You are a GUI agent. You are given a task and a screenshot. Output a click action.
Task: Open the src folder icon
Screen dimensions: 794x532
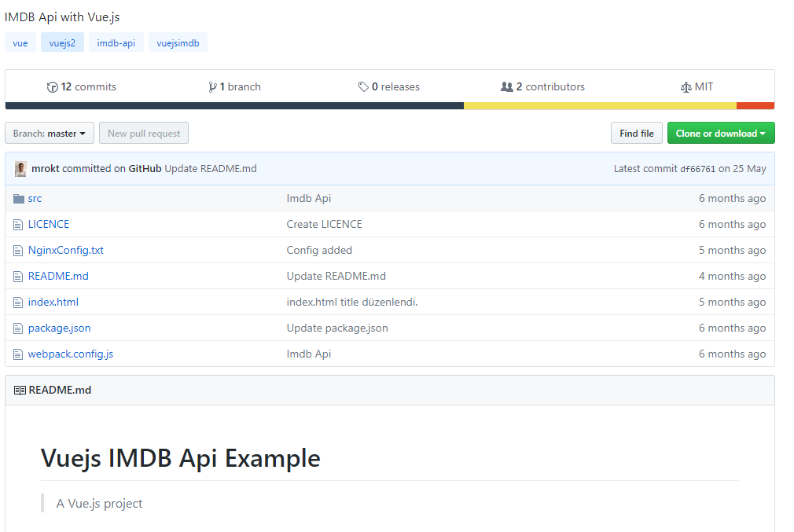click(x=17, y=198)
